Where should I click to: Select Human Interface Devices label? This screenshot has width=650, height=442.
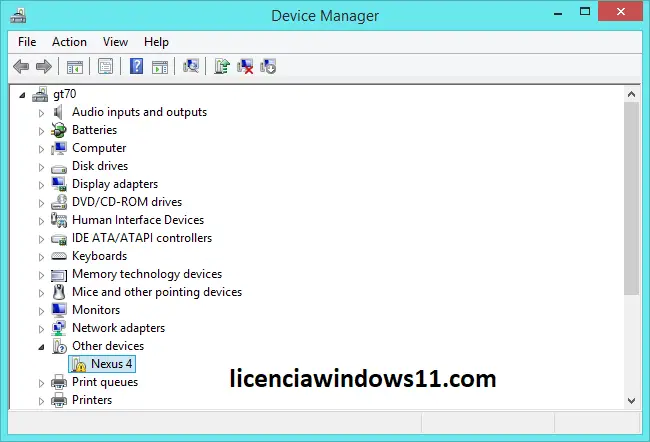pyautogui.click(x=138, y=220)
